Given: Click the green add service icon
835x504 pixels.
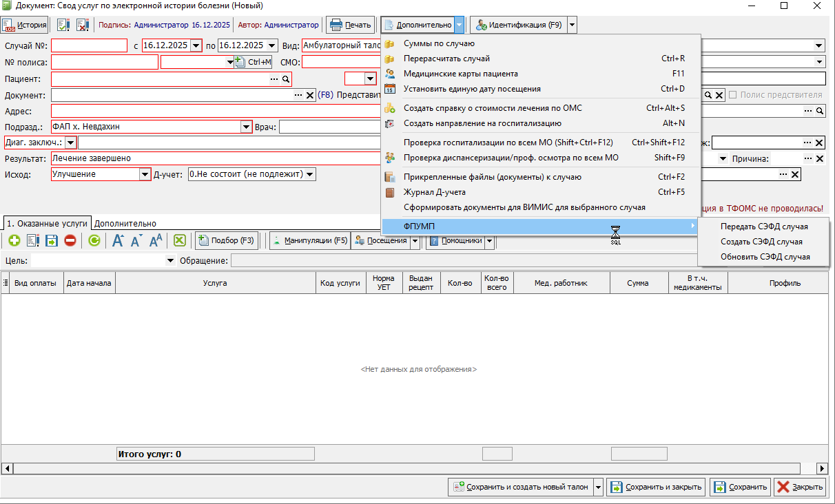Looking at the screenshot, I should click(x=14, y=241).
